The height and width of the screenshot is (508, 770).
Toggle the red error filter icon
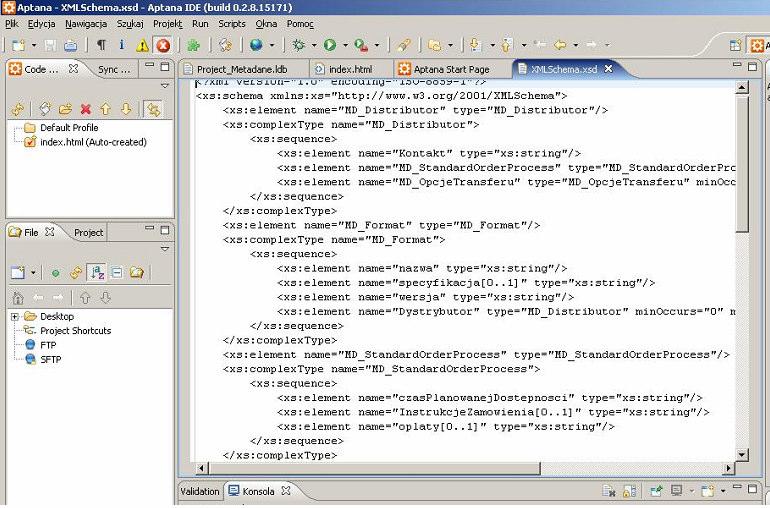pyautogui.click(x=163, y=46)
